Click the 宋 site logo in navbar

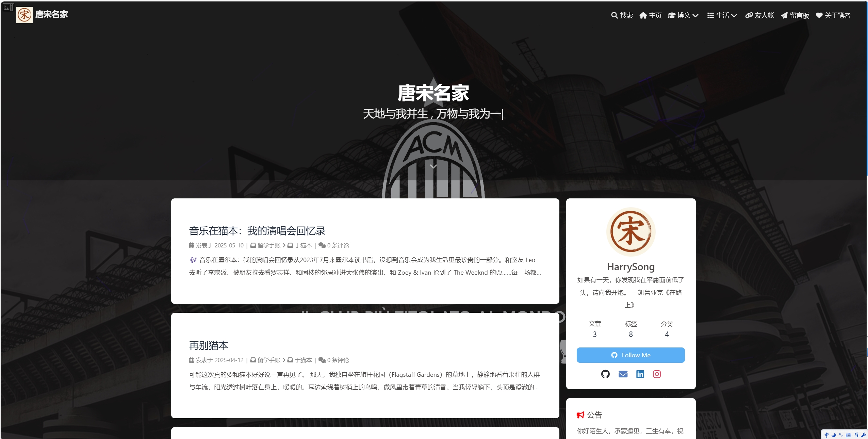[24, 15]
